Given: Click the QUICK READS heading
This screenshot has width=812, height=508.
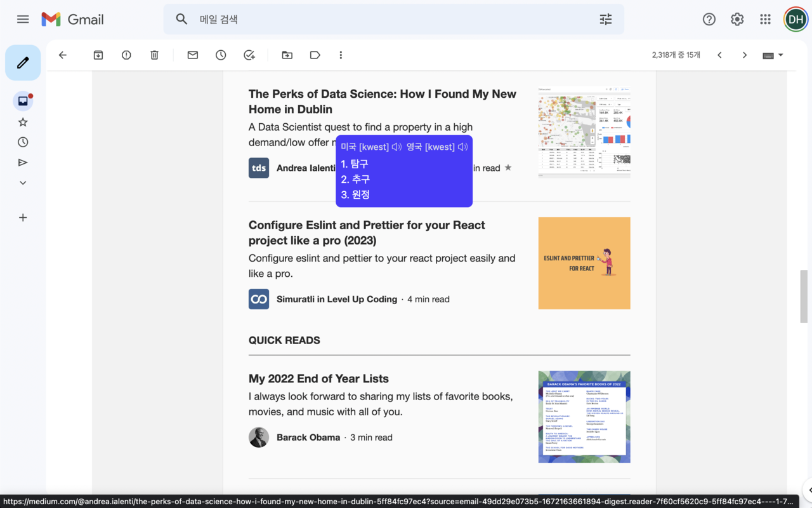Looking at the screenshot, I should [x=284, y=340].
